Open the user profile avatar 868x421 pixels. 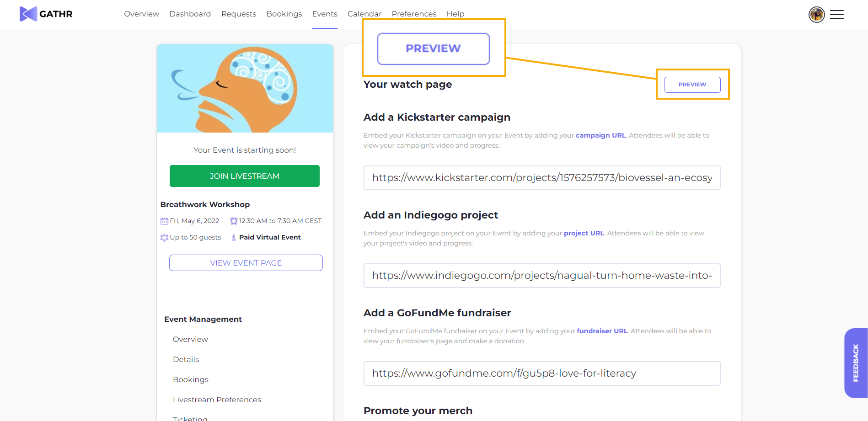click(816, 15)
